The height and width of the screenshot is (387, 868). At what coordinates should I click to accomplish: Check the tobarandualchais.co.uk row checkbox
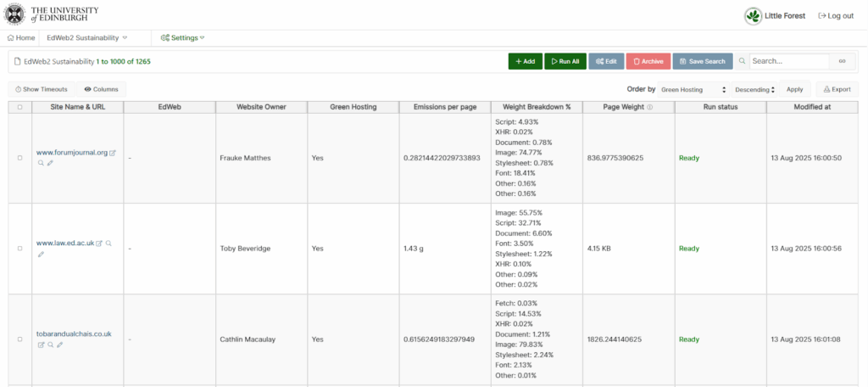coord(19,339)
